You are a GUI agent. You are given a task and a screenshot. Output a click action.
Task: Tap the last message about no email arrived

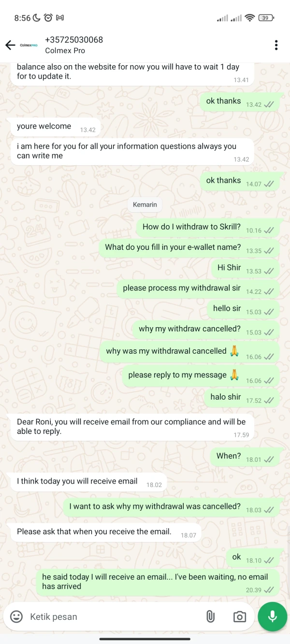point(158,582)
